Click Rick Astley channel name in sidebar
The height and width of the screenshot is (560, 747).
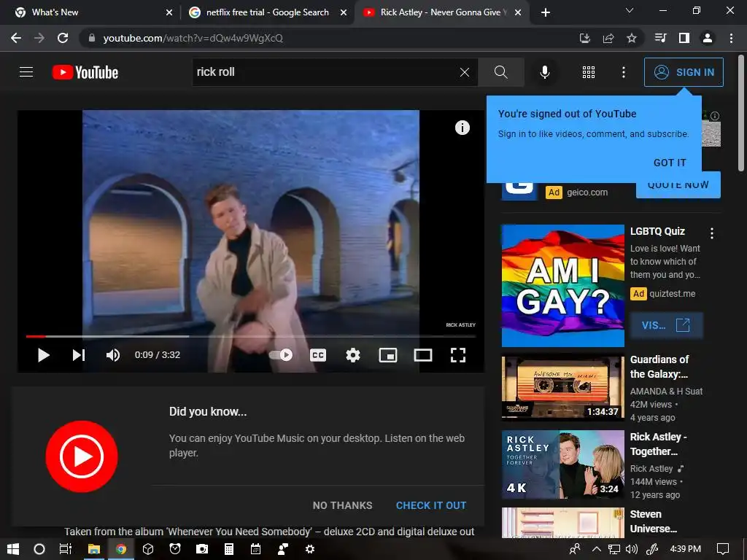pos(651,469)
